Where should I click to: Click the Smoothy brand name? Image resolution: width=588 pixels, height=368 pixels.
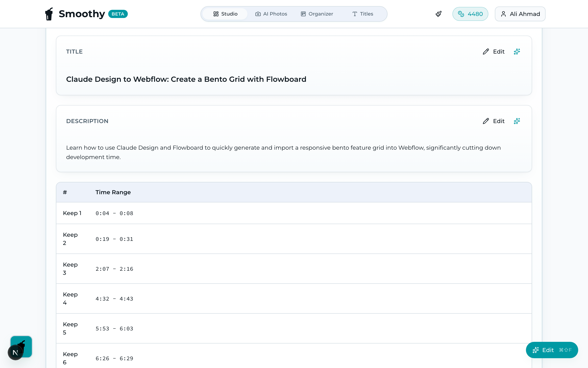tap(82, 14)
